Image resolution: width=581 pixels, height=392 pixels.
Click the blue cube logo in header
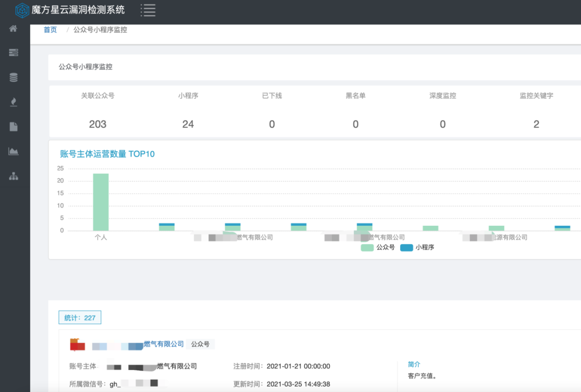pyautogui.click(x=22, y=10)
